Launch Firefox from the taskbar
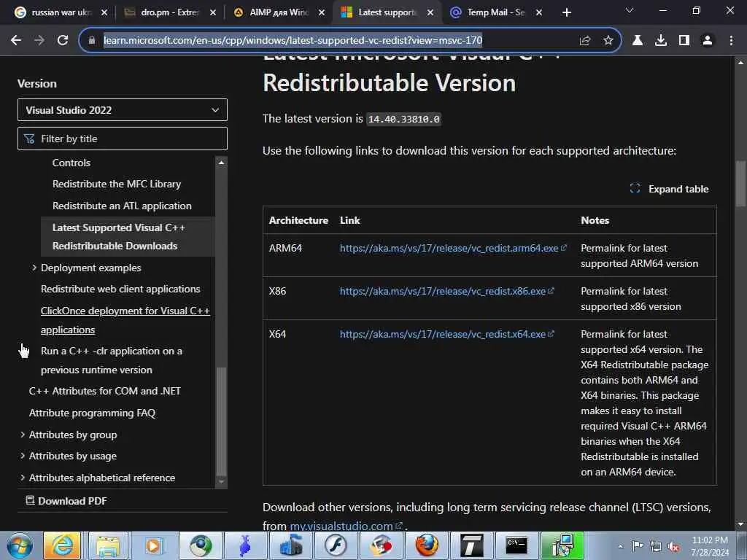This screenshot has height=560, width=747. pyautogui.click(x=426, y=545)
